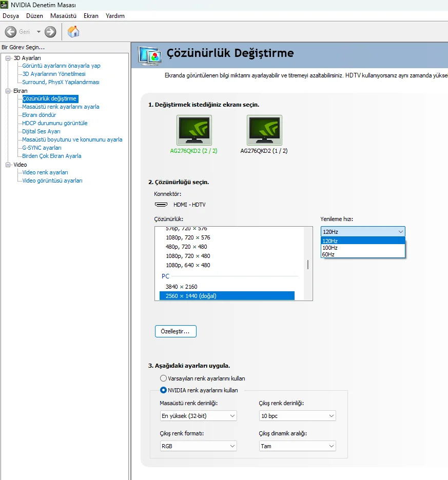Collapse the Video tree node
This screenshot has width=448, height=480.
[x=8, y=165]
